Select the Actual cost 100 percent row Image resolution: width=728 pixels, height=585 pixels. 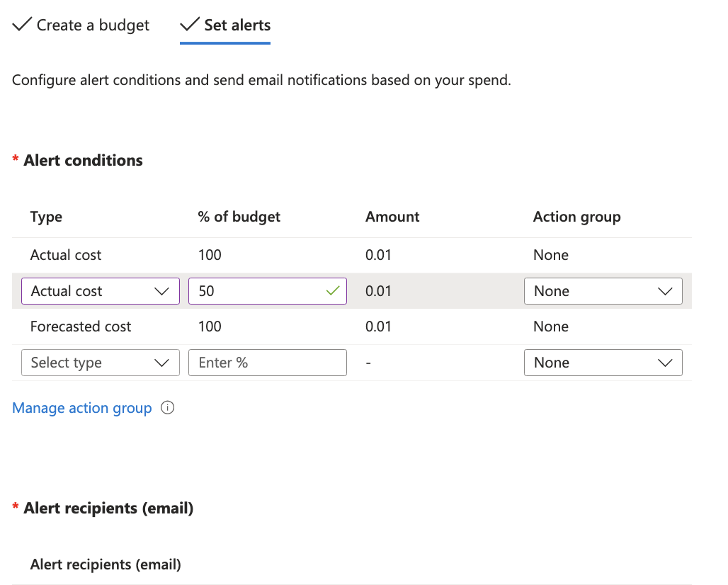click(x=352, y=255)
